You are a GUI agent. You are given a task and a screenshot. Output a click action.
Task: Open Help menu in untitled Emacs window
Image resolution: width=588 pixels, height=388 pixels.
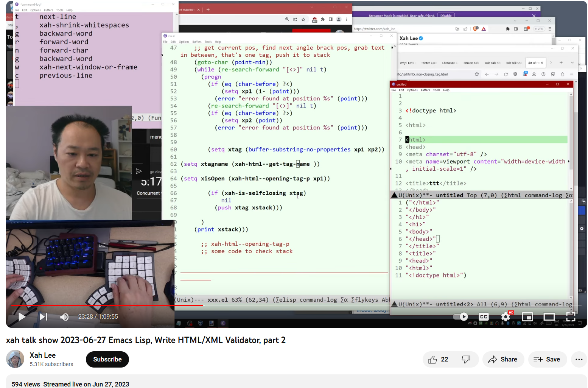click(x=446, y=90)
